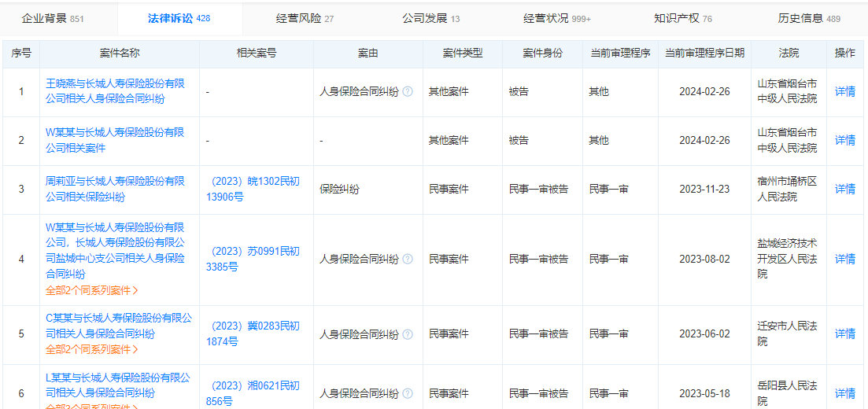Open case L某某与长城人寿保险 link
Viewport: 868px width, 409px height.
(119, 385)
